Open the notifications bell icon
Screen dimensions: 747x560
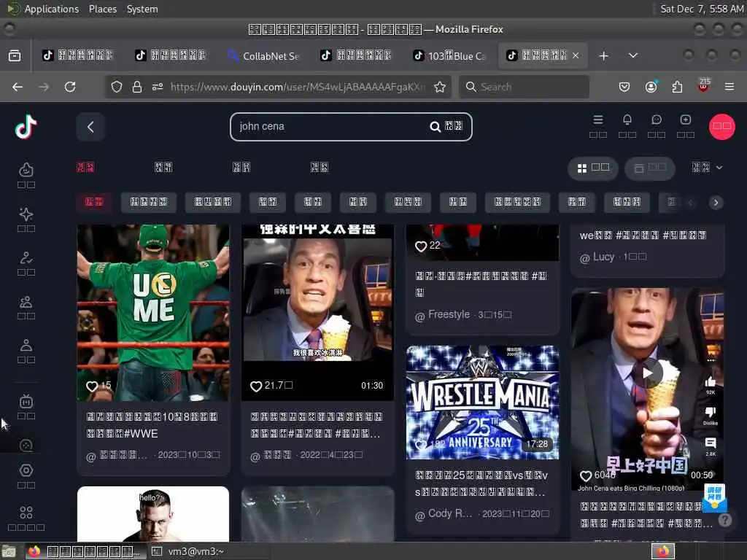627,120
